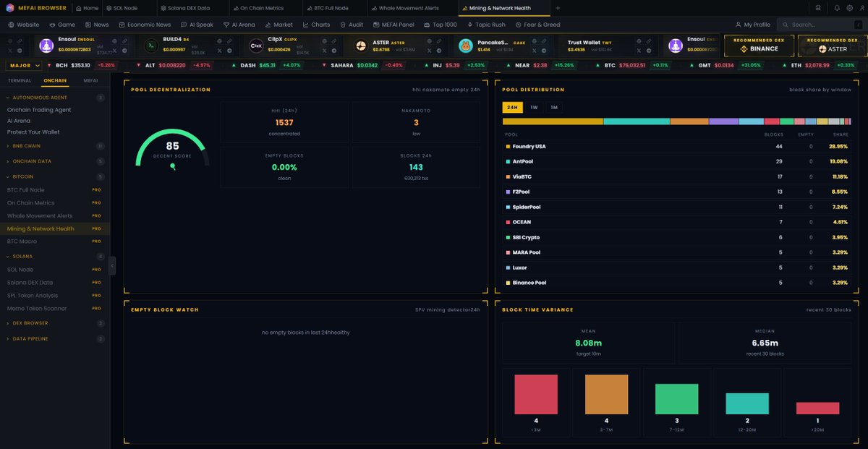This screenshot has width=868, height=449.
Task: Switch to the Home browser tab
Action: pos(87,8)
